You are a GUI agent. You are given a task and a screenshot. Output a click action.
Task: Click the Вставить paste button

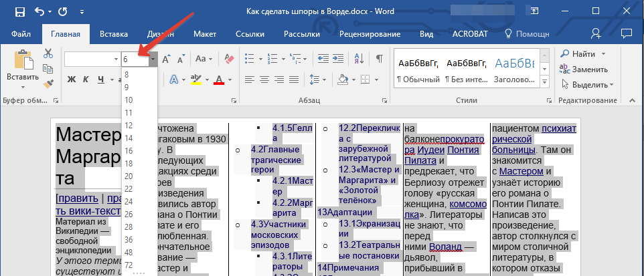point(23,65)
